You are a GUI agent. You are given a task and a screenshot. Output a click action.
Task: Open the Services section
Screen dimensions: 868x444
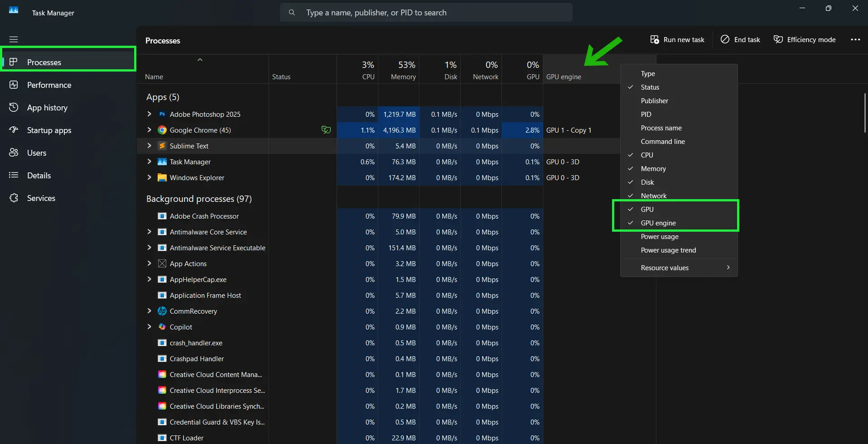pos(40,198)
